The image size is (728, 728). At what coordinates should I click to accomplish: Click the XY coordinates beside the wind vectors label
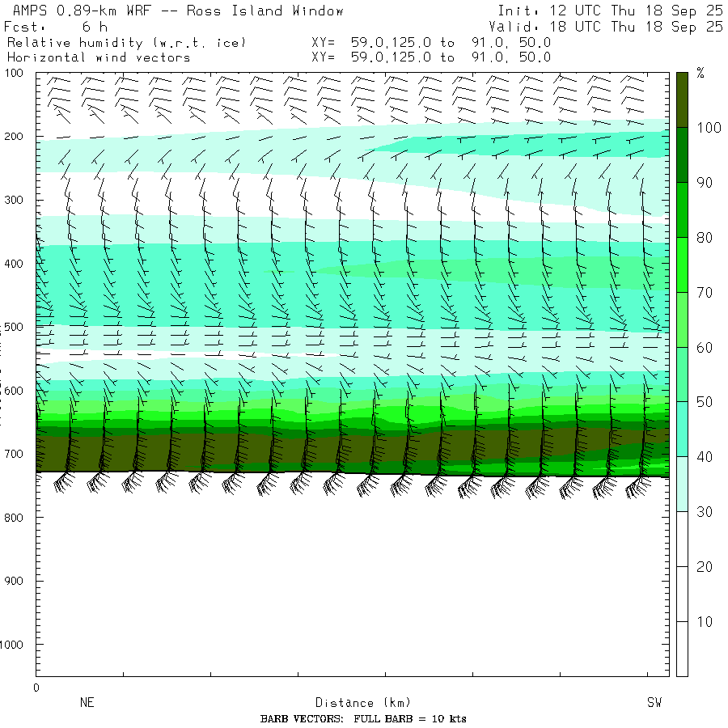pyautogui.click(x=431, y=57)
